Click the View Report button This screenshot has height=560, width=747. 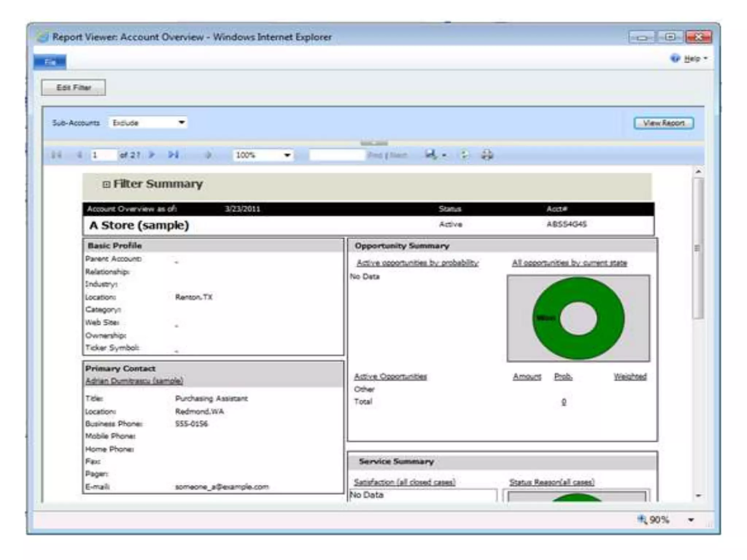point(664,123)
